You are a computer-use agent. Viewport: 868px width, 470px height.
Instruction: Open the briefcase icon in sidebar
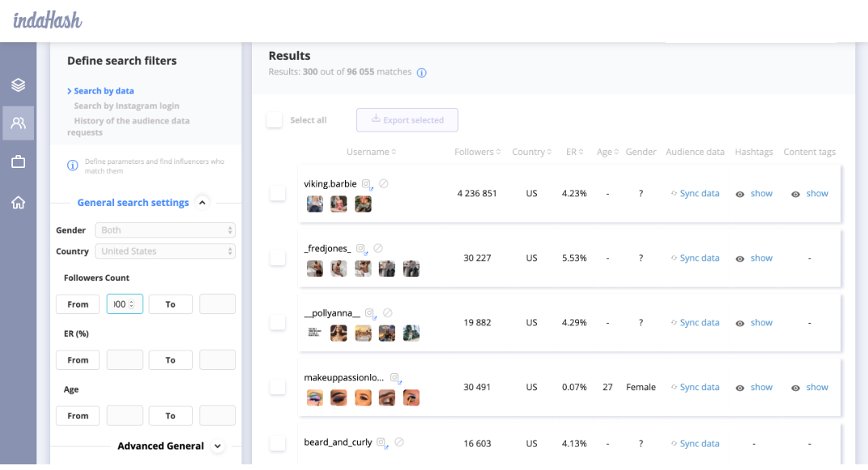click(x=18, y=162)
